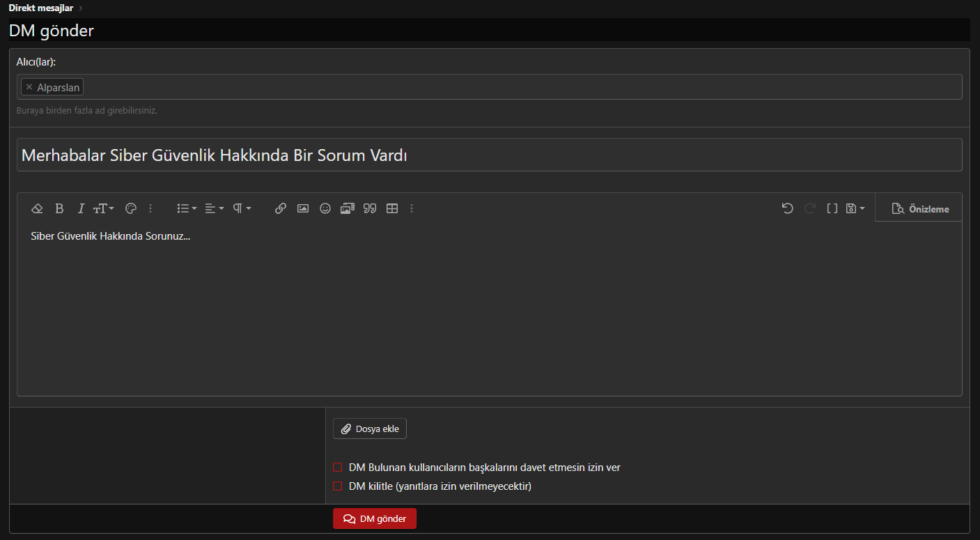Image resolution: width=980 pixels, height=540 pixels.
Task: Open the paragraph format dropdown
Action: coord(242,208)
